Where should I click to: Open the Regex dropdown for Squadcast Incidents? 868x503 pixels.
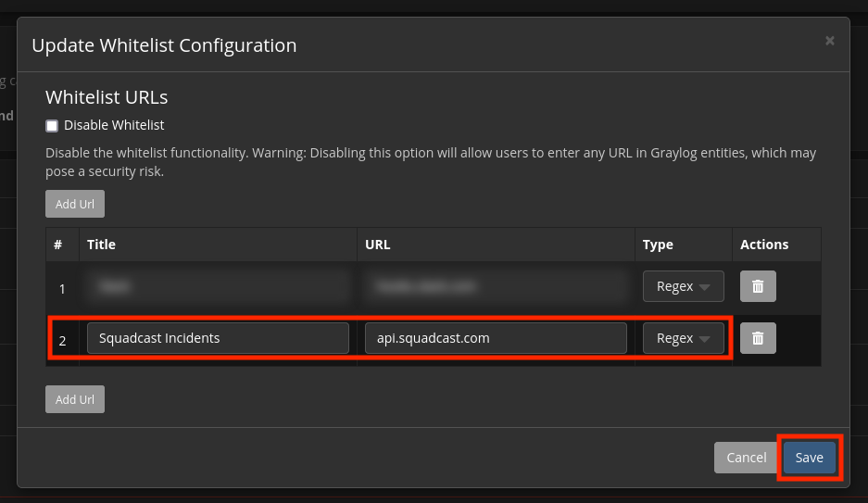click(683, 338)
